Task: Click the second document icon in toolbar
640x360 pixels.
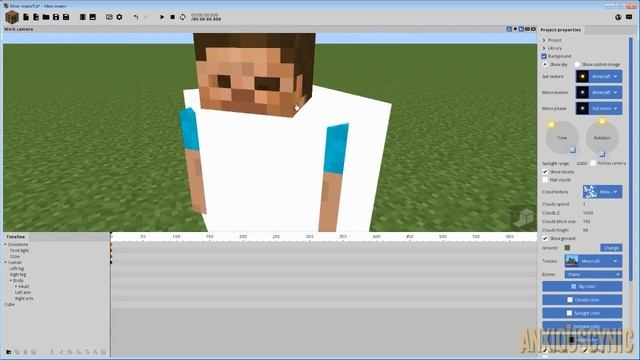Action: pyautogui.click(x=36, y=17)
